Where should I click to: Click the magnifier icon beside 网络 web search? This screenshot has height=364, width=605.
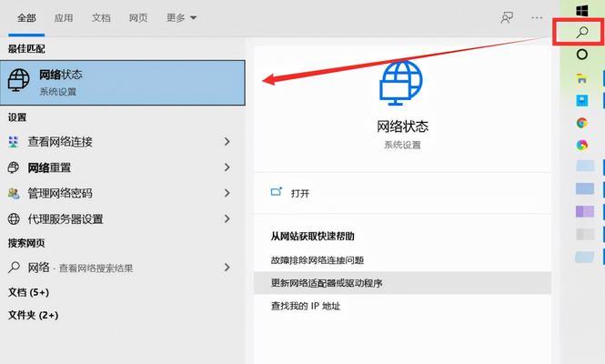[14, 268]
